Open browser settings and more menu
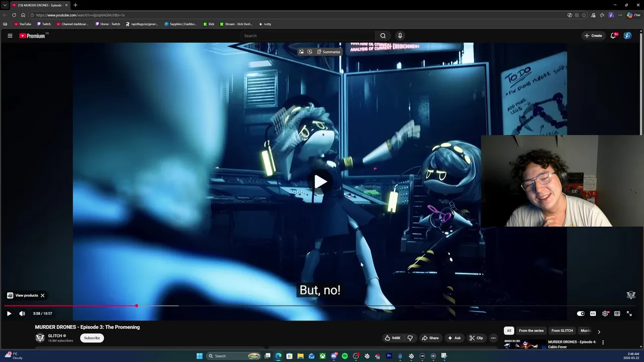Image resolution: width=644 pixels, height=362 pixels. point(620,15)
